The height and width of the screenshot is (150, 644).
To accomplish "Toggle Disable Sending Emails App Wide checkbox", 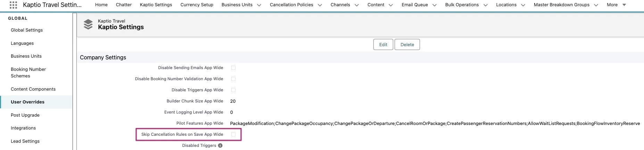I will pos(233,68).
